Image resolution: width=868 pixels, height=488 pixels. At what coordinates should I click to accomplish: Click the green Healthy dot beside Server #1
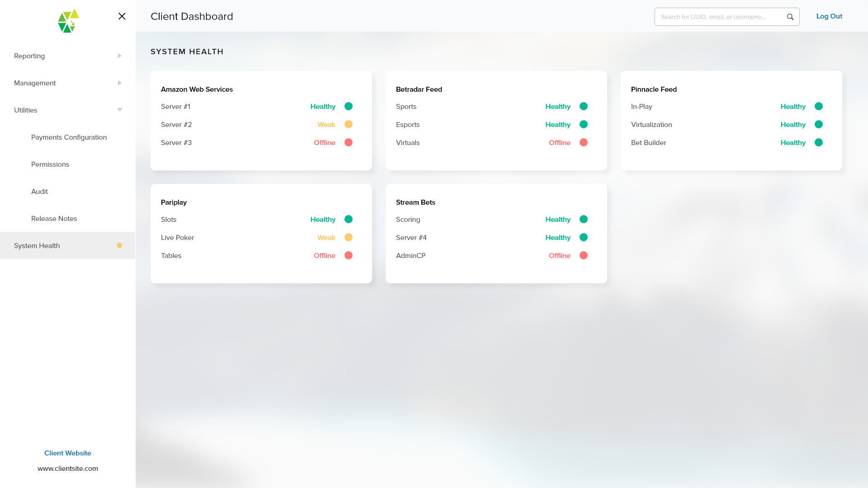(x=349, y=107)
